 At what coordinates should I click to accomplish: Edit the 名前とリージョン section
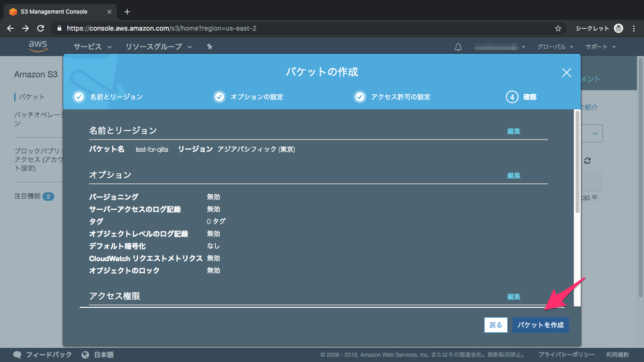[514, 132]
